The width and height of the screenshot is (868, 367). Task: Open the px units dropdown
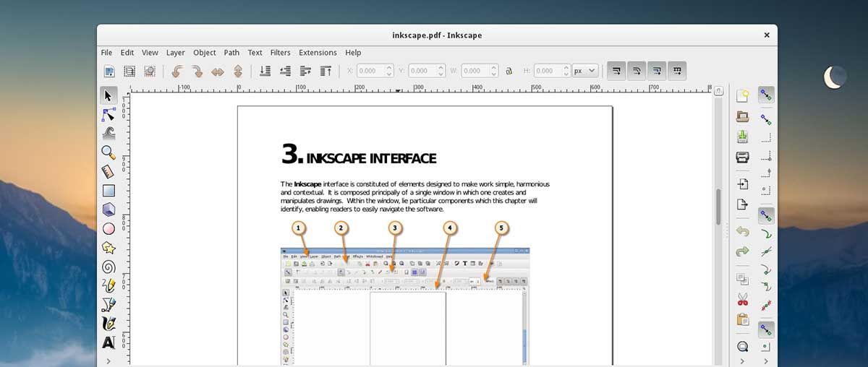[585, 71]
